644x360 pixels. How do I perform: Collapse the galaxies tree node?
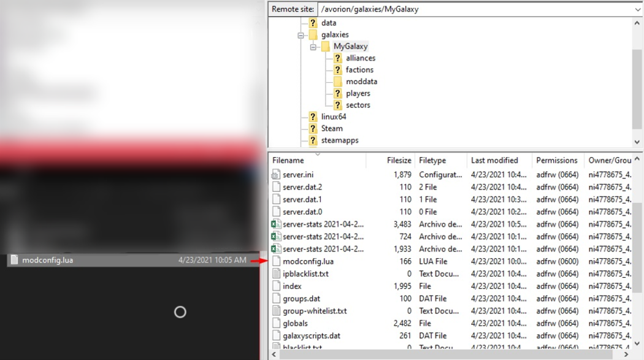point(301,35)
